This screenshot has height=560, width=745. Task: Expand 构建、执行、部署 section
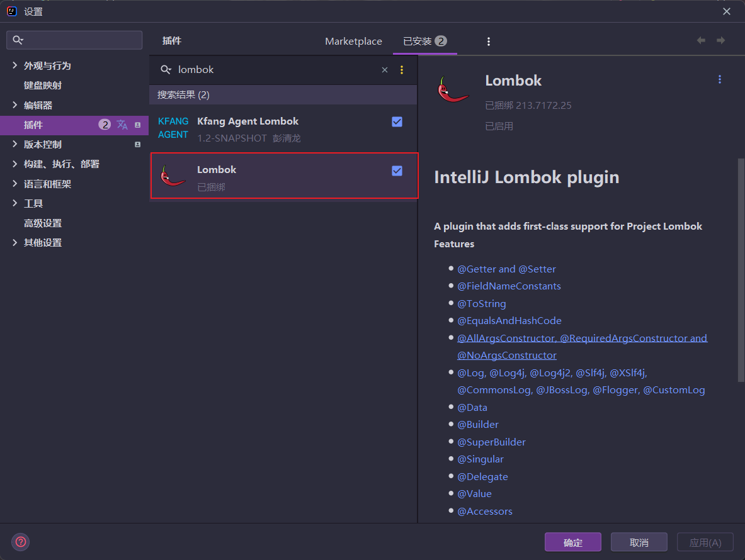(x=14, y=164)
